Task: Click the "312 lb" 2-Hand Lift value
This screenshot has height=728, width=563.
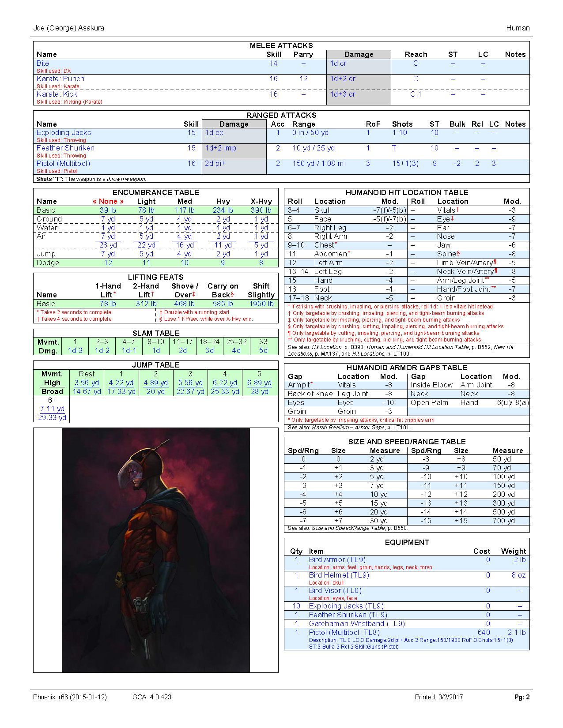Action: tap(146, 304)
